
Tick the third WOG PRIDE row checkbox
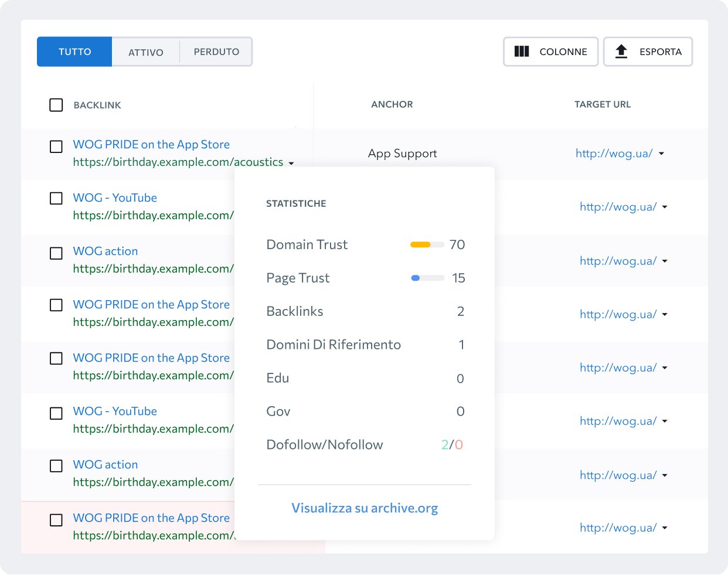pyautogui.click(x=56, y=358)
